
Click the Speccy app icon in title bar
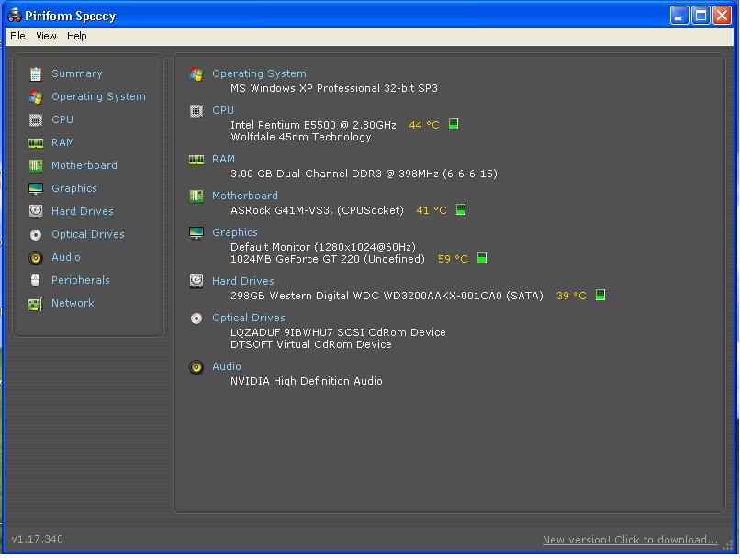pyautogui.click(x=15, y=16)
